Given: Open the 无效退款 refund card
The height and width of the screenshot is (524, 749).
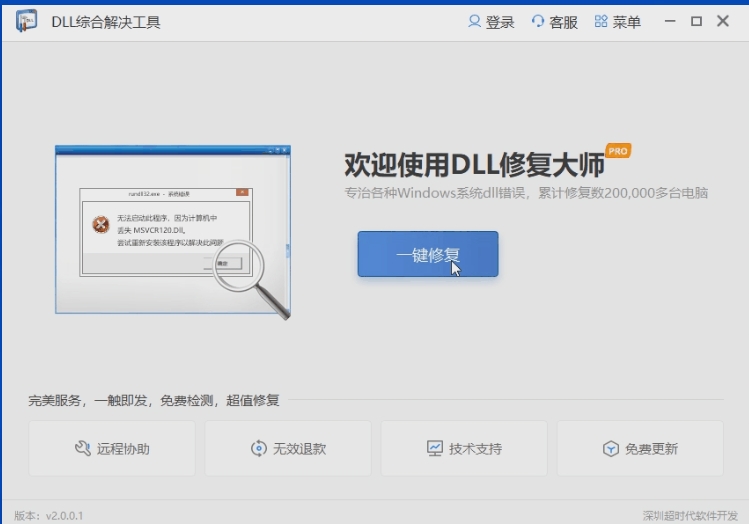Looking at the screenshot, I should click(x=288, y=448).
